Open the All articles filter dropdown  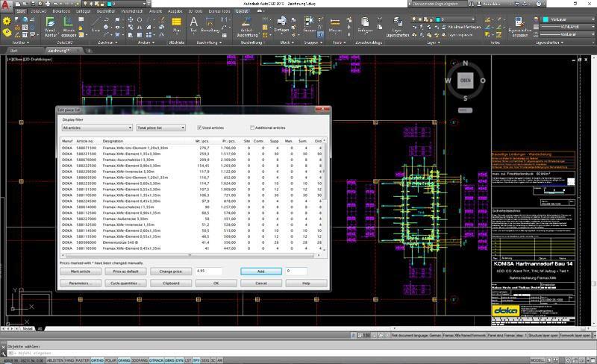pyautogui.click(x=97, y=128)
